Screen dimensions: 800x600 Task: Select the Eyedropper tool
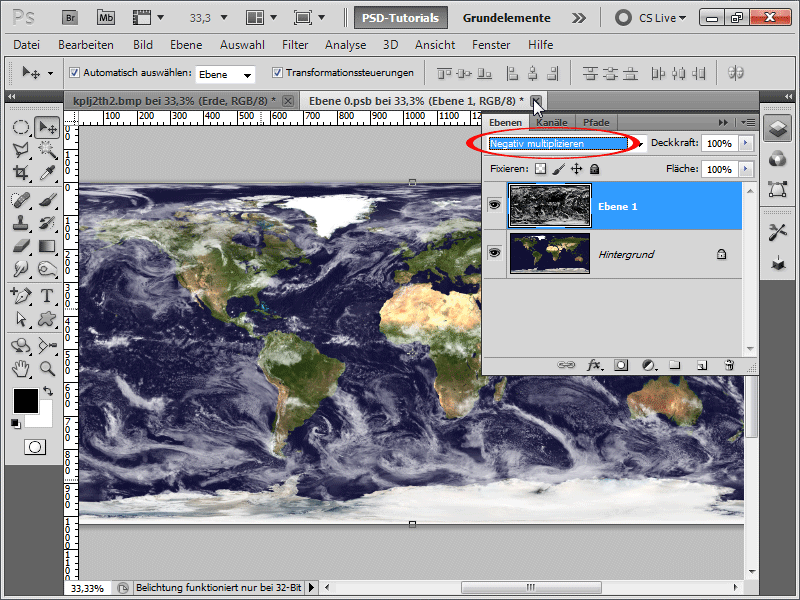pos(47,172)
